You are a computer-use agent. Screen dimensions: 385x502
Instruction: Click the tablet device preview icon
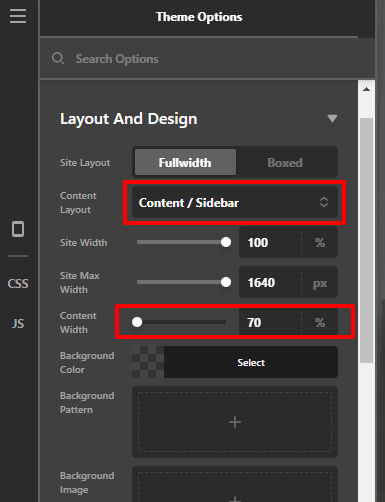(18, 229)
